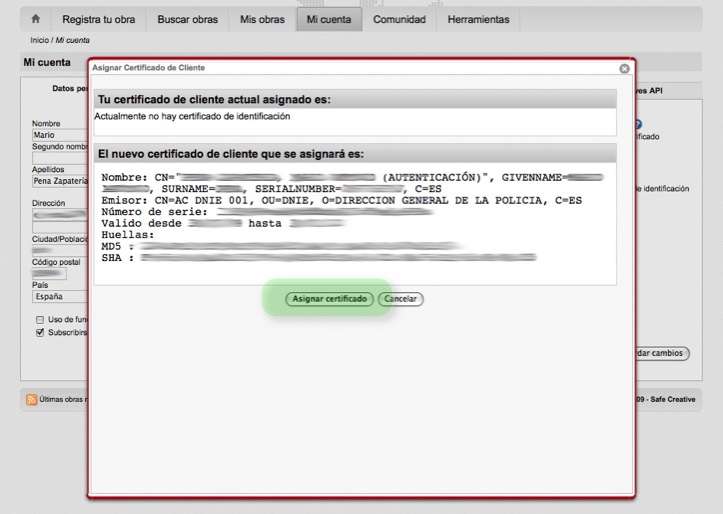This screenshot has width=723, height=514.
Task: Enable the Uso de funciones checkbox
Action: (x=41, y=319)
